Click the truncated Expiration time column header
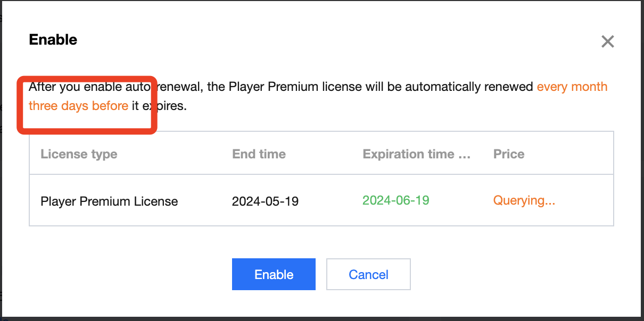 (416, 154)
